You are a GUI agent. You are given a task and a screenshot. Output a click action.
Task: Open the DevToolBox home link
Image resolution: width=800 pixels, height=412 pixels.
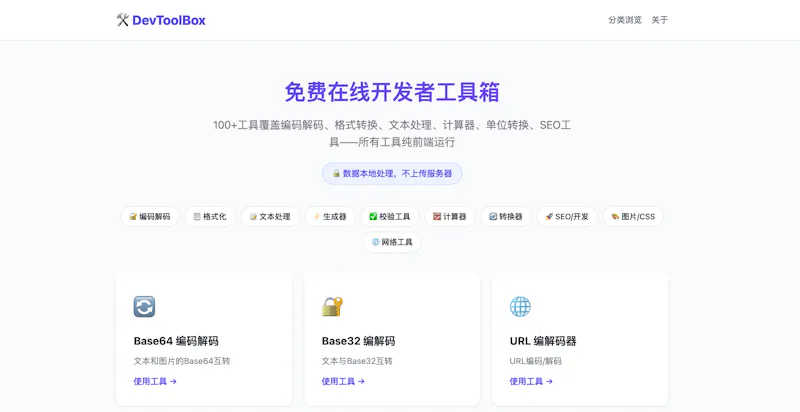tap(161, 20)
